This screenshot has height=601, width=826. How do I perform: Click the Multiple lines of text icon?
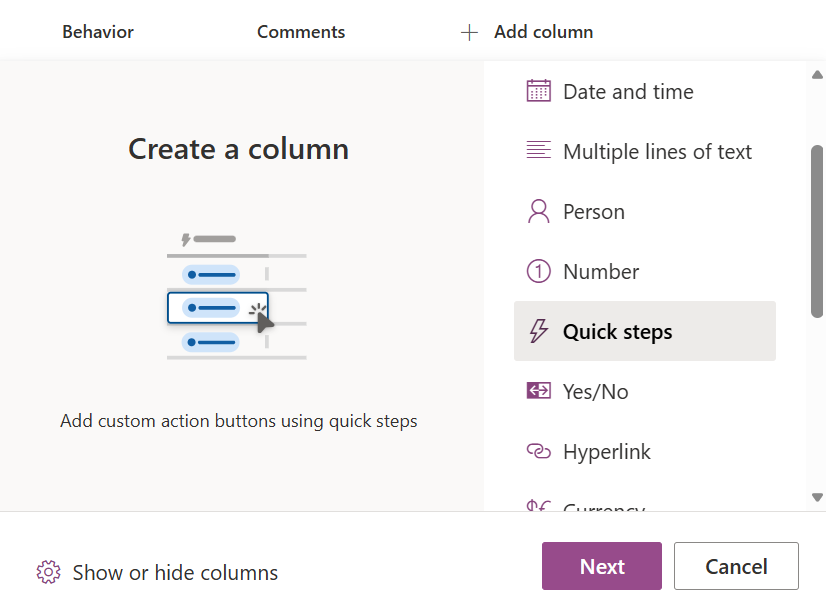tap(539, 151)
